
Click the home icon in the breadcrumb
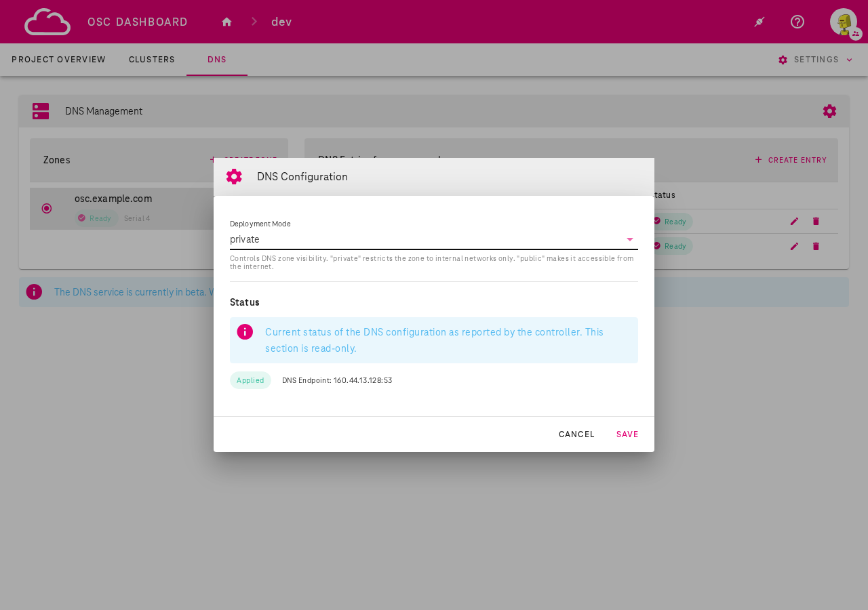point(226,21)
